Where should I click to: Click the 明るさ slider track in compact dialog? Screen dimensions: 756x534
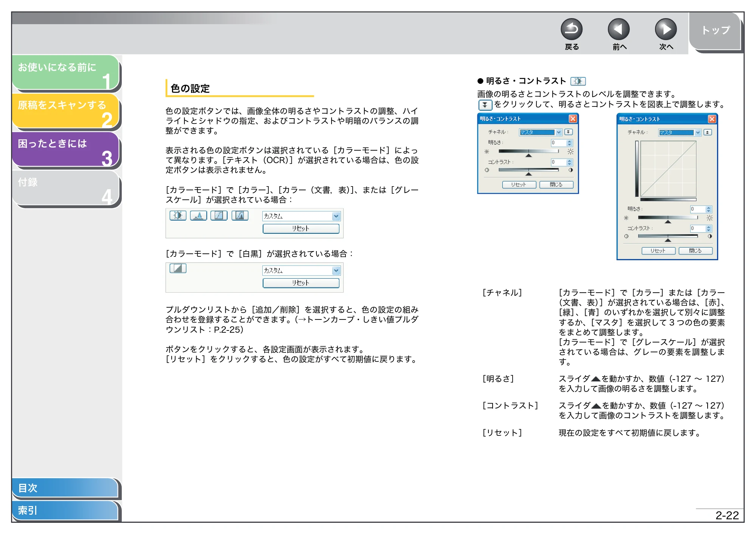pos(528,151)
